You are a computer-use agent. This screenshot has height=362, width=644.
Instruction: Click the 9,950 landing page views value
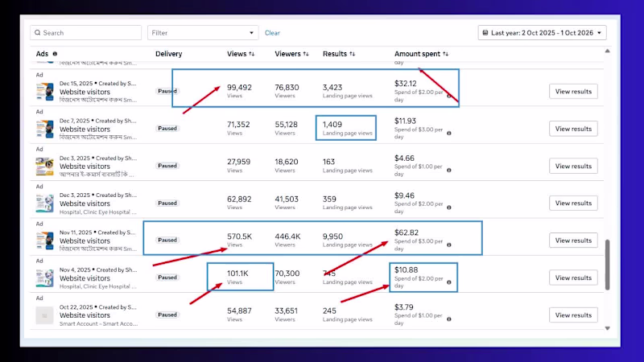pos(332,237)
